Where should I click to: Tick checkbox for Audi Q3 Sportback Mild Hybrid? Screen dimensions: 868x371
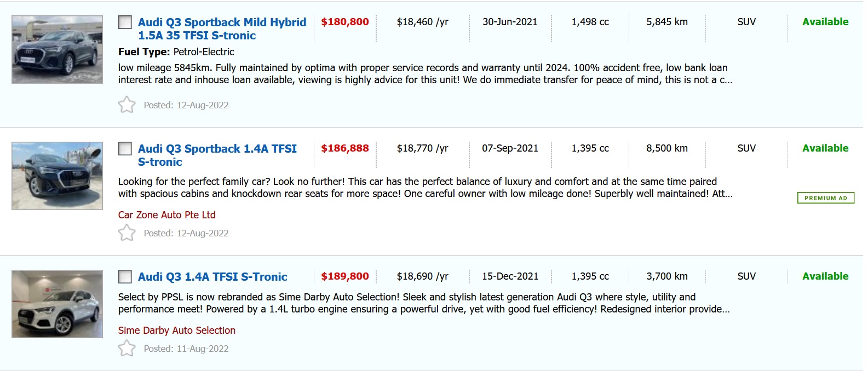[125, 22]
